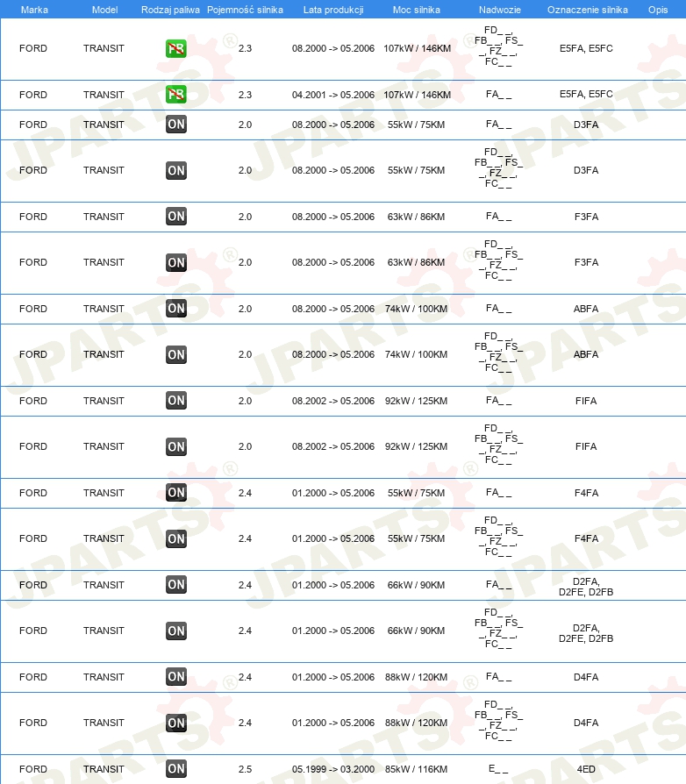Select 107kW / 146KM in the 04.2001 row
This screenshot has width=686, height=784.
(x=417, y=95)
